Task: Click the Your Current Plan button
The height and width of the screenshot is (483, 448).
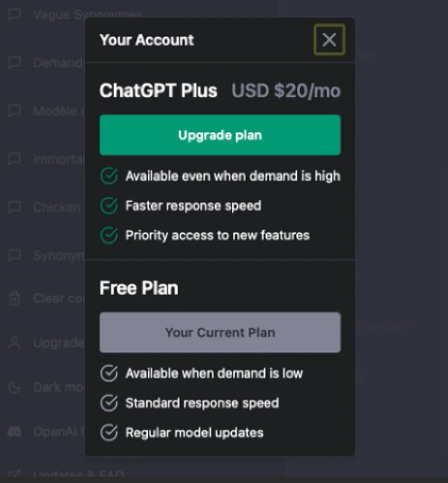Action: [220, 332]
